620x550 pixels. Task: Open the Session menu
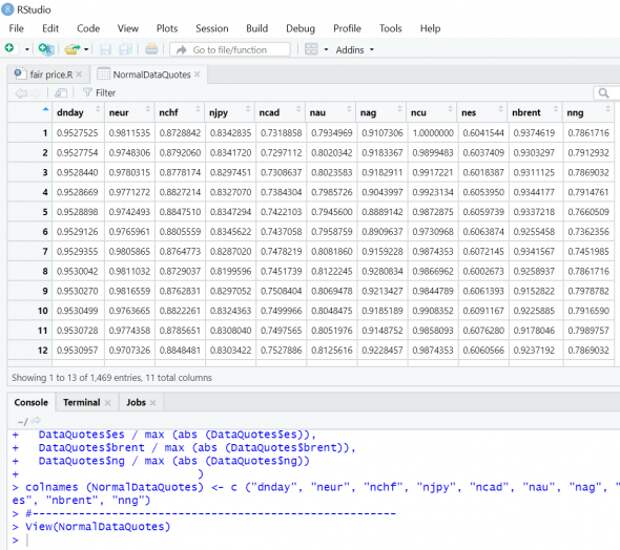pos(212,28)
